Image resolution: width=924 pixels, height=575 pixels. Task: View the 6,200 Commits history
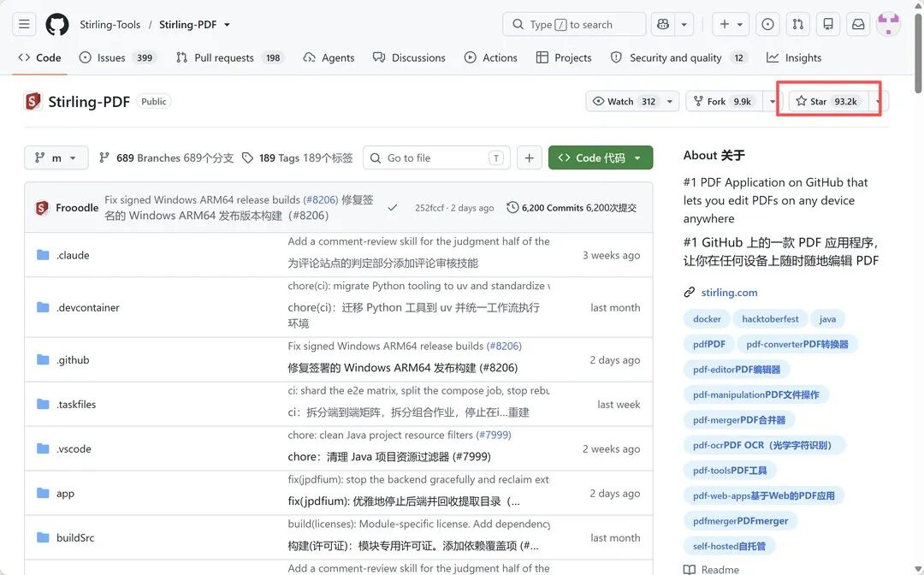click(572, 207)
